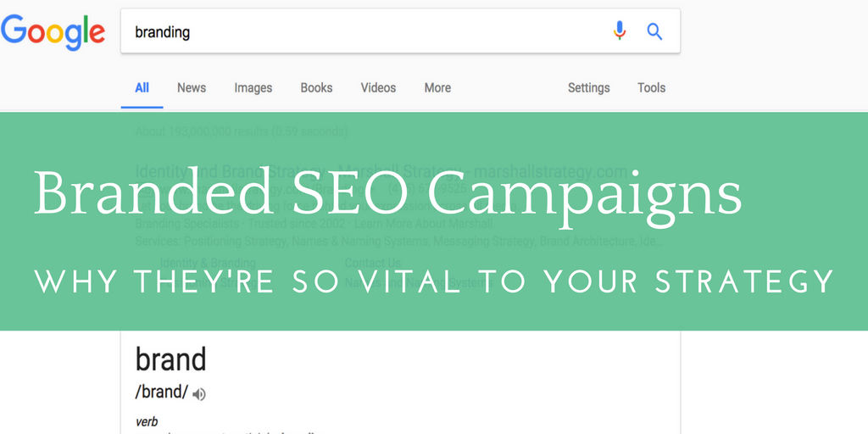The width and height of the screenshot is (868, 434).
Task: Switch to the Videos tab
Action: pyautogui.click(x=378, y=87)
